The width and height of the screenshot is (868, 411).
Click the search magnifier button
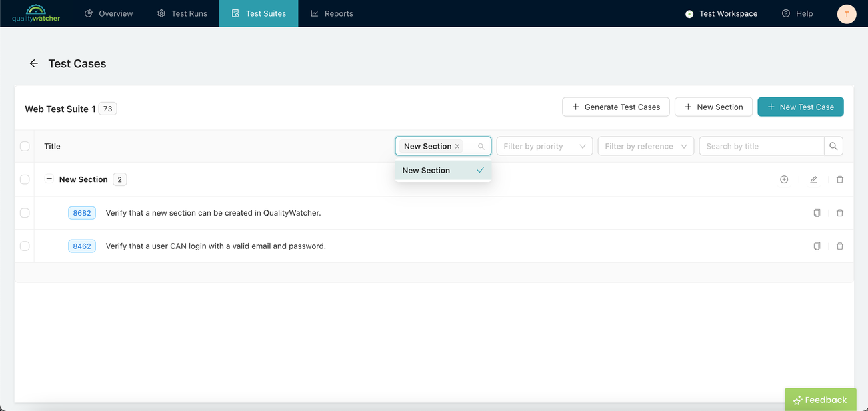point(833,146)
